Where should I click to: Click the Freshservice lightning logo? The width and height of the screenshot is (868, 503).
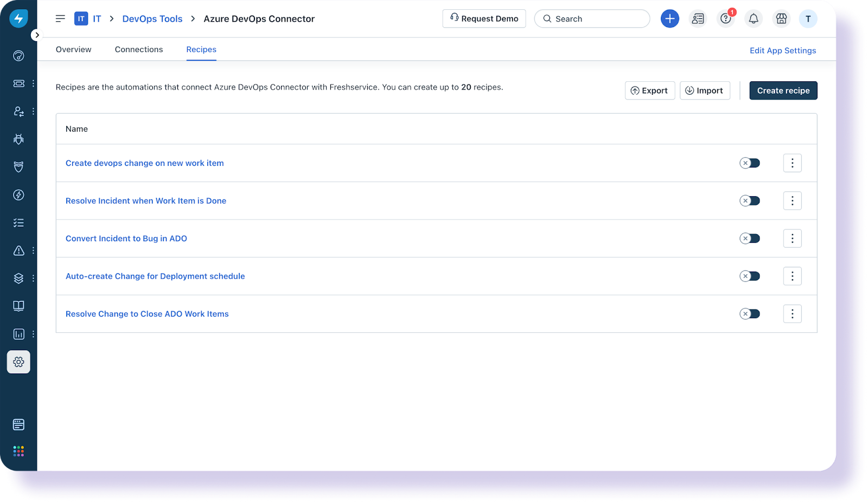[18, 18]
